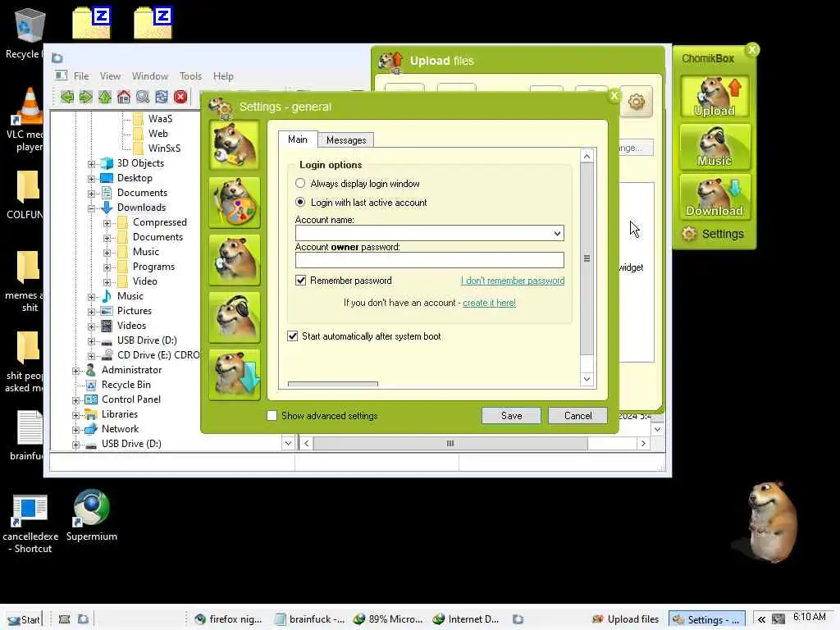Click the Save button
The width and height of the screenshot is (840, 630).
[x=511, y=416]
